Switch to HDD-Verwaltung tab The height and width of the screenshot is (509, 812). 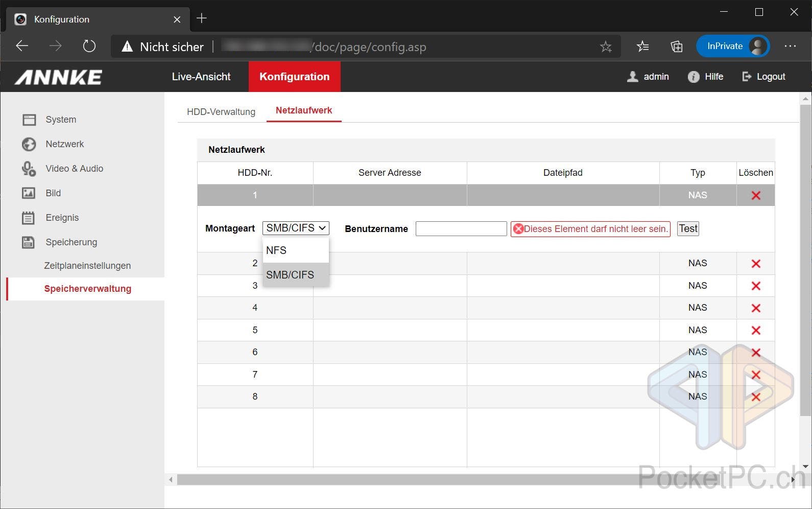coord(221,112)
